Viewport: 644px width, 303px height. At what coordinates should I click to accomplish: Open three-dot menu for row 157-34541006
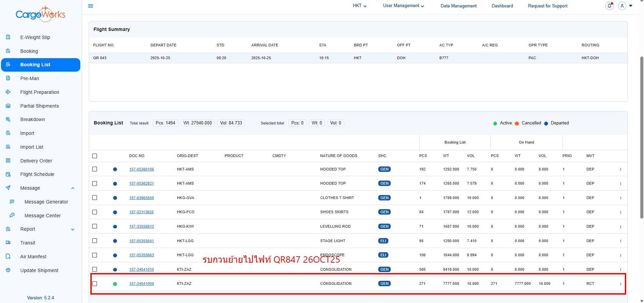click(620, 284)
